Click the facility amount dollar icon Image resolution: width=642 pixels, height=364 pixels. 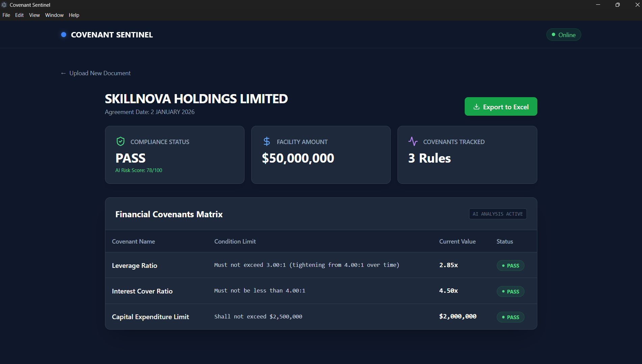267,141
